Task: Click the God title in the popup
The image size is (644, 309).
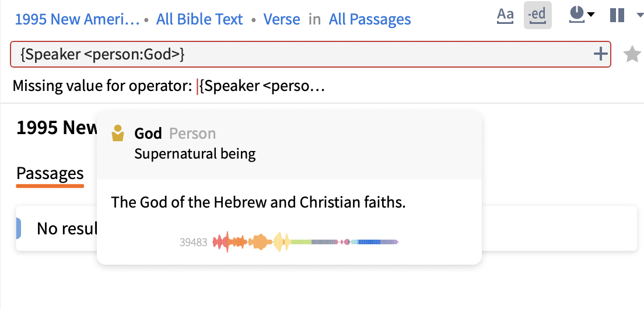Action: [148, 134]
